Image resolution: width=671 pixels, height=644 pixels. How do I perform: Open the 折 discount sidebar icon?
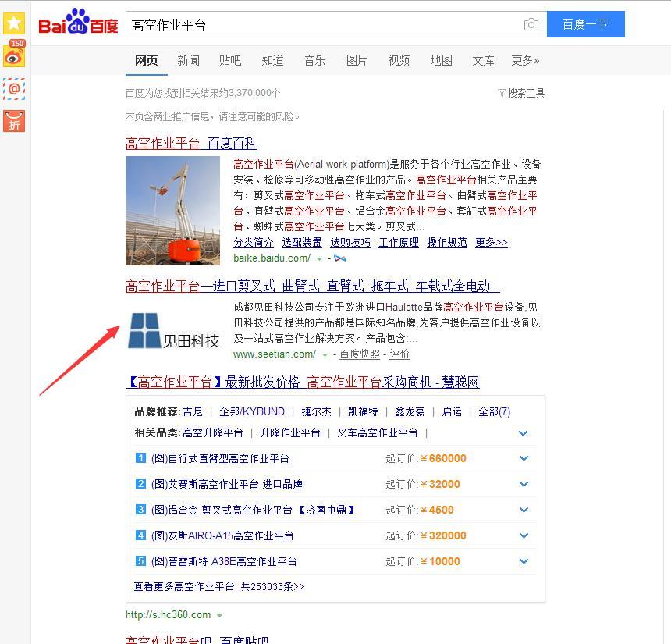tap(14, 121)
